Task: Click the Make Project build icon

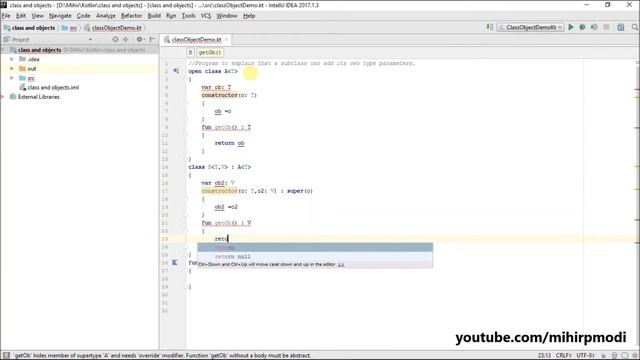Action: point(490,27)
